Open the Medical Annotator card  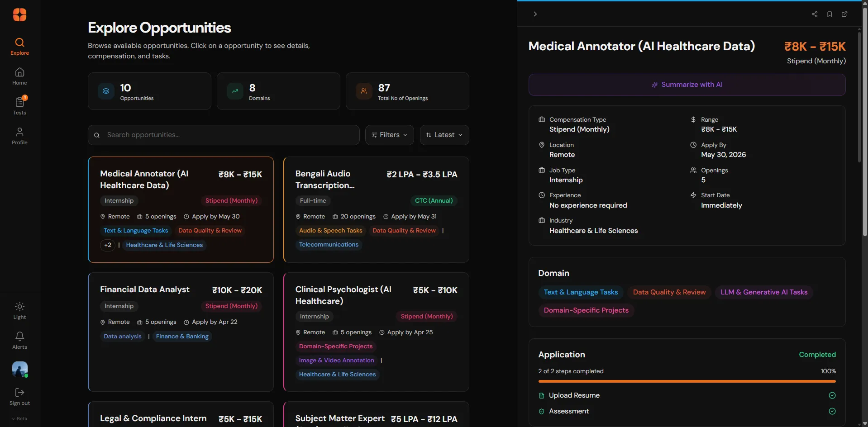coord(181,209)
